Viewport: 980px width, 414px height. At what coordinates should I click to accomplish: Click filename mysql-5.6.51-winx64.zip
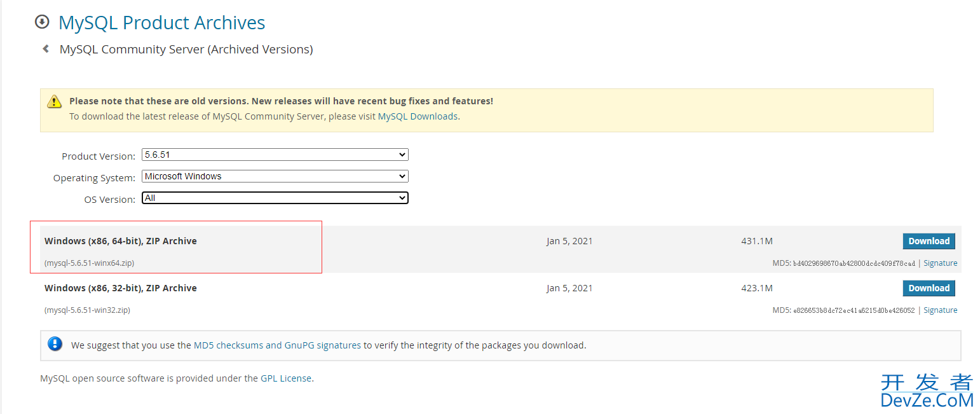coord(90,263)
